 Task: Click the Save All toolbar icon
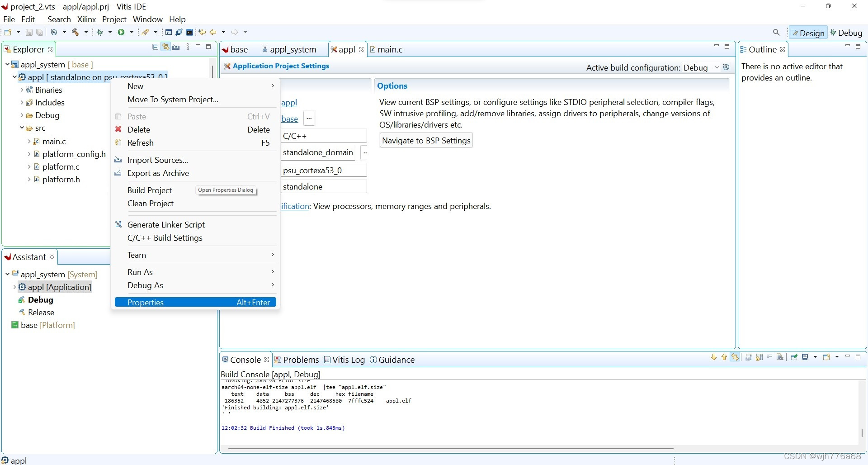40,32
